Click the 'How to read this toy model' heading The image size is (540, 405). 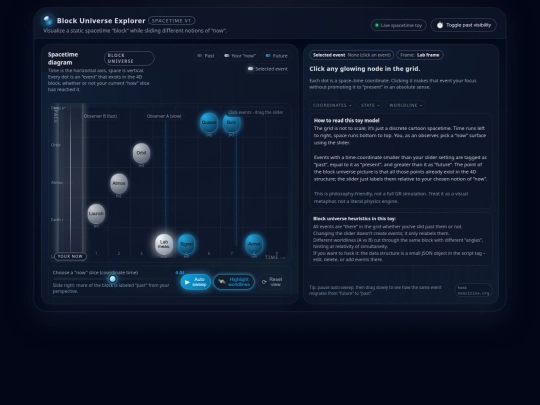point(346,121)
